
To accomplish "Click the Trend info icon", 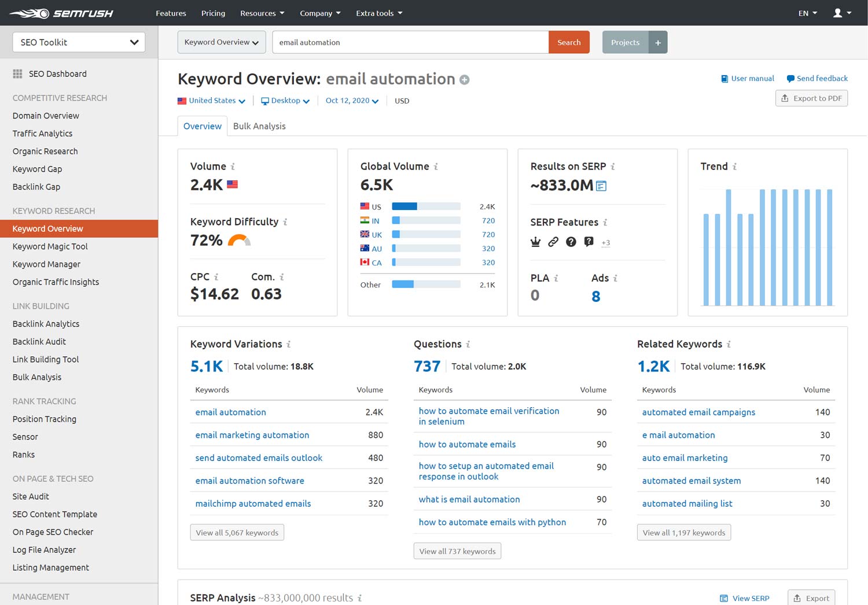I will [x=734, y=167].
